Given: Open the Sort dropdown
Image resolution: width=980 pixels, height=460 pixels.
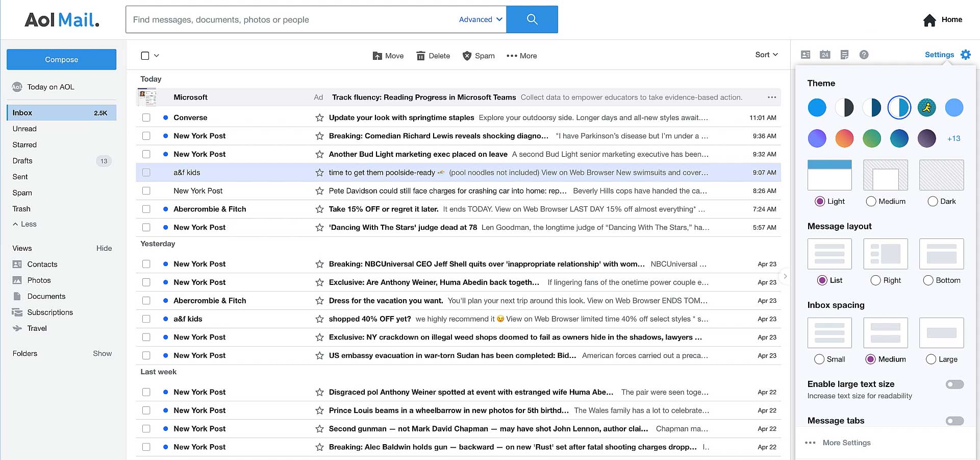Looking at the screenshot, I should point(767,55).
